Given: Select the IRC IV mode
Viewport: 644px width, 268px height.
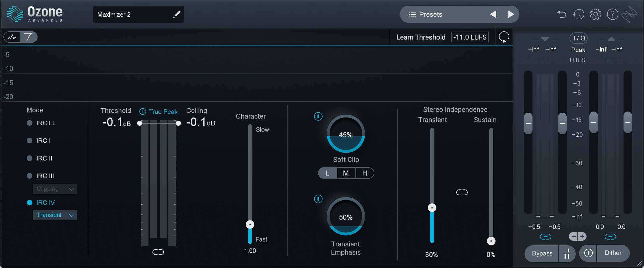Looking at the screenshot, I should 41,203.
